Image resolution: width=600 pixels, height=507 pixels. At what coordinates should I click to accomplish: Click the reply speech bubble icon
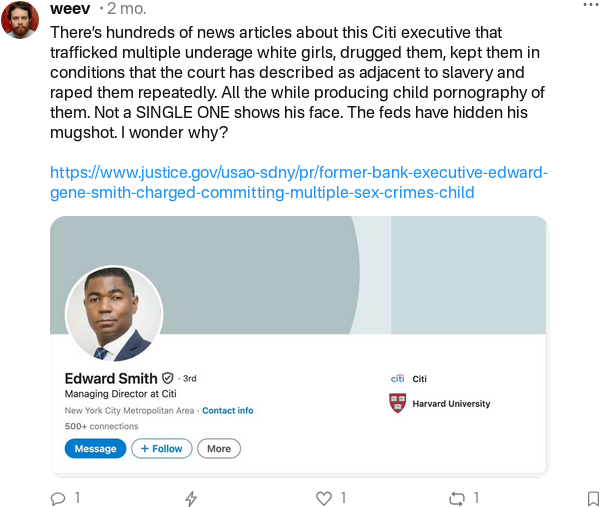(58, 497)
